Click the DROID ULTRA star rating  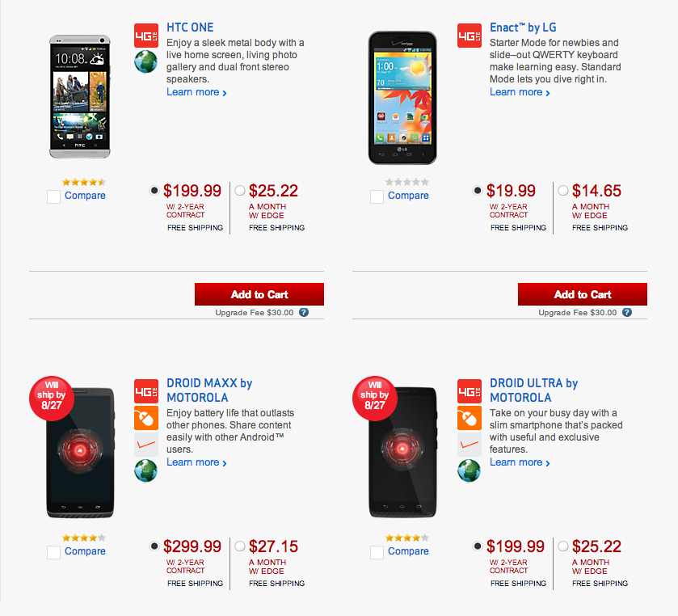pos(407,538)
